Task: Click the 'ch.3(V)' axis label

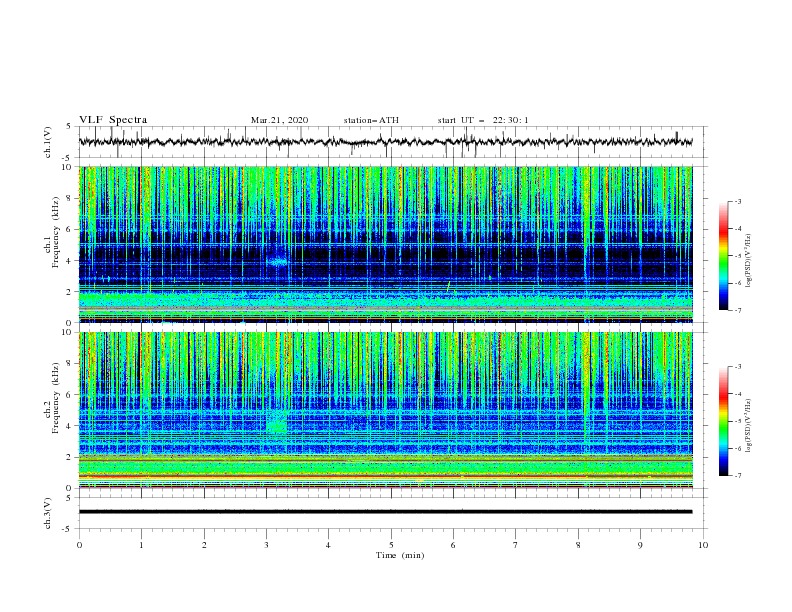Action: [48, 514]
